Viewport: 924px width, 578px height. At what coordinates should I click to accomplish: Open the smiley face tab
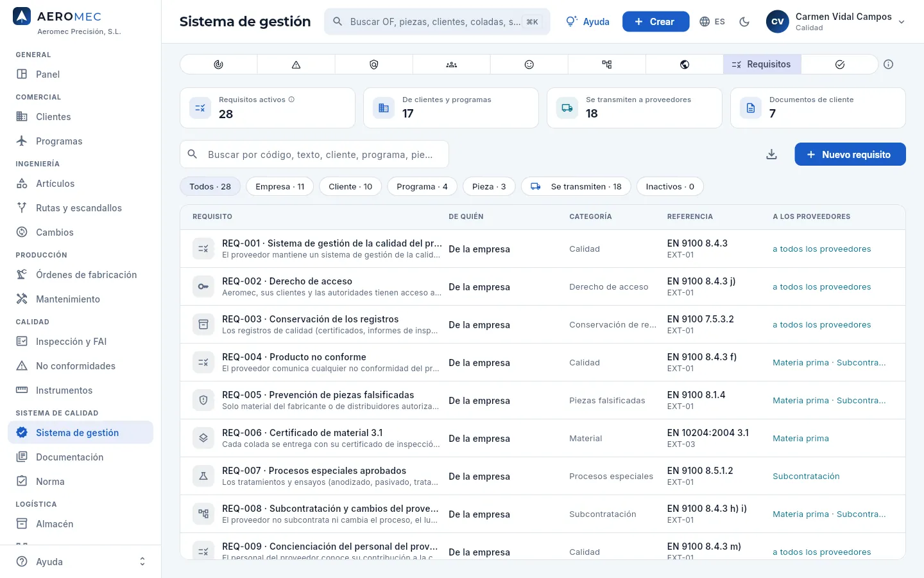529,64
